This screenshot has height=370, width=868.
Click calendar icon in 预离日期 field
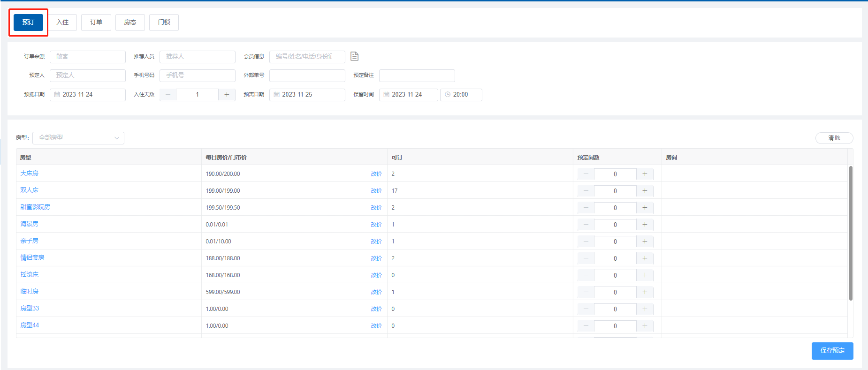pos(277,95)
